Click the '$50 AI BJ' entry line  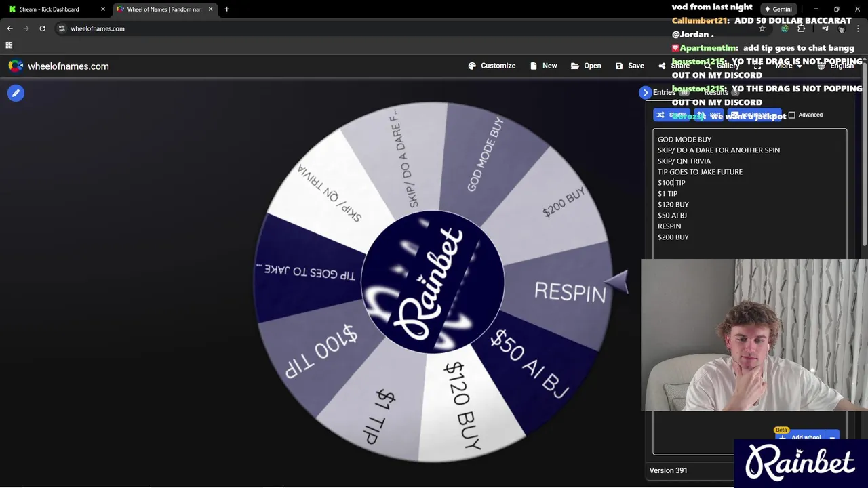672,215
